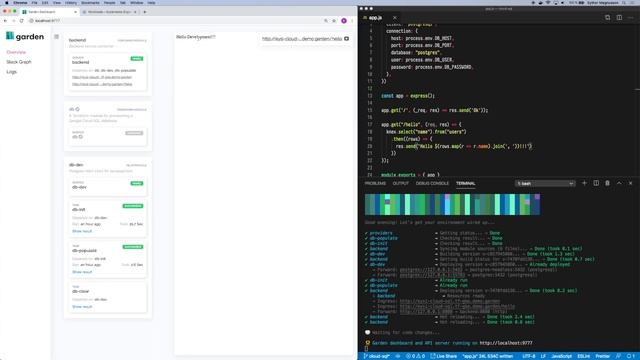This screenshot has height=360, width=640.
Task: Click the Chrome back arrow
Action: (5, 20)
